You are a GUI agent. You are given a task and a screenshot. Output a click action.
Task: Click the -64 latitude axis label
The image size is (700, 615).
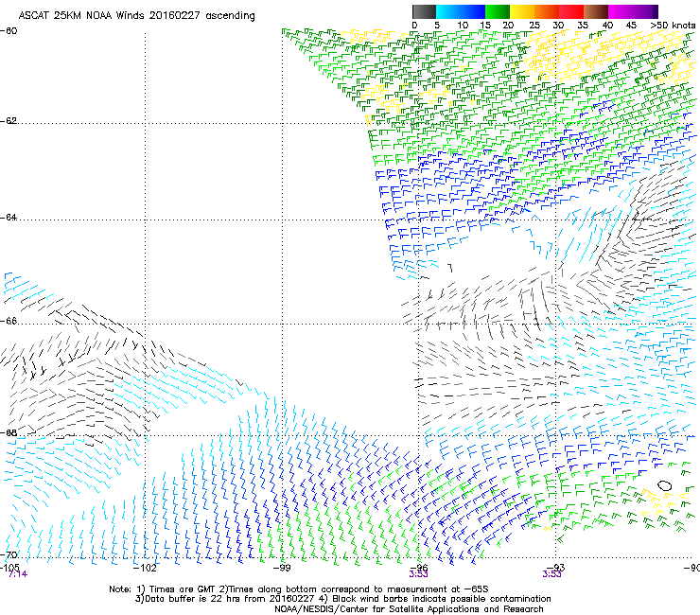point(9,218)
